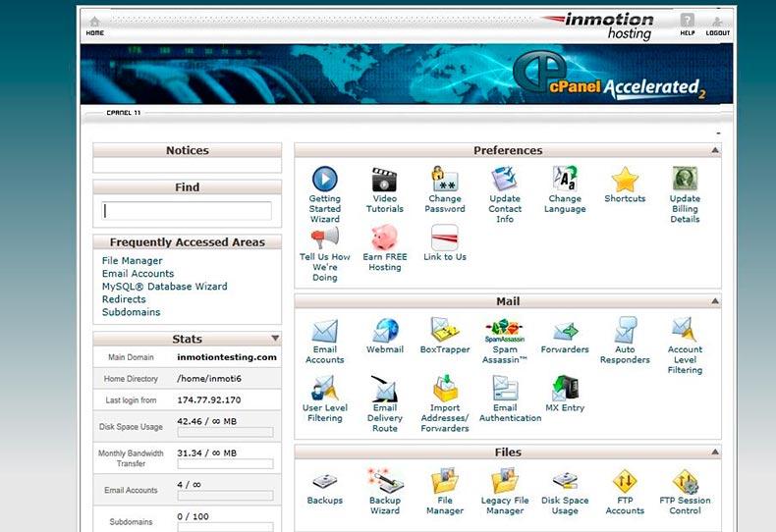This screenshot has height=532, width=776.
Task: Launch the Webmail globe icon
Action: click(384, 330)
